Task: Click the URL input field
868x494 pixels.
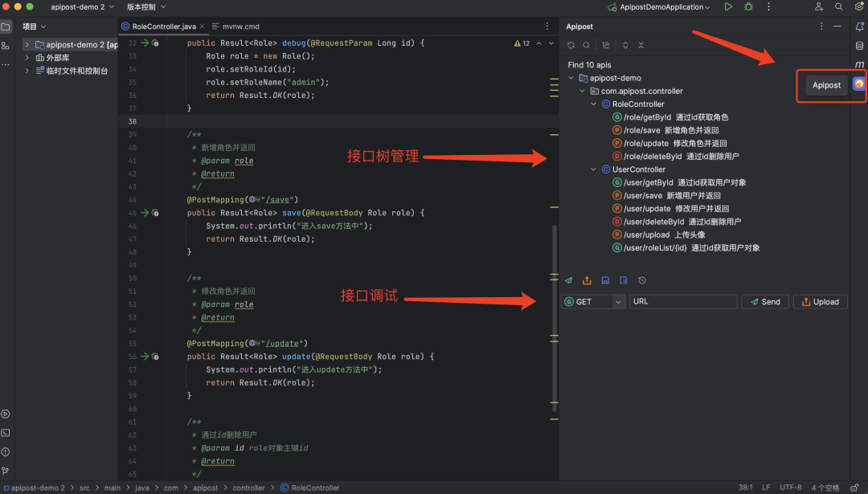Action: point(683,301)
